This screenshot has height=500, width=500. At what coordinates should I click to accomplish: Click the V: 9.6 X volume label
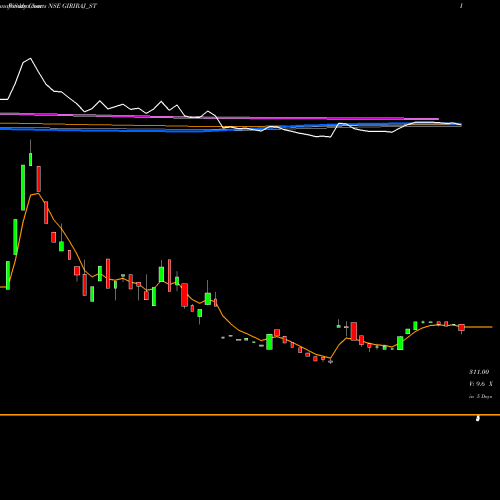(481, 384)
